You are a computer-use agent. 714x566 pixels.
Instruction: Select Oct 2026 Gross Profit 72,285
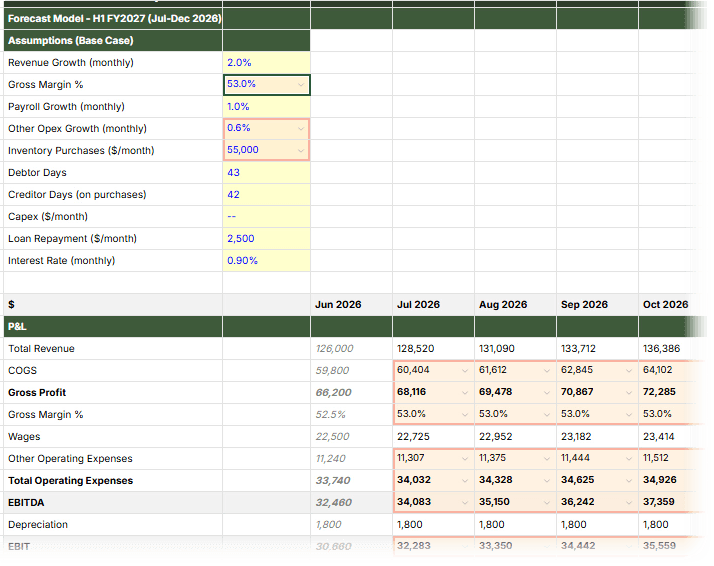(667, 393)
